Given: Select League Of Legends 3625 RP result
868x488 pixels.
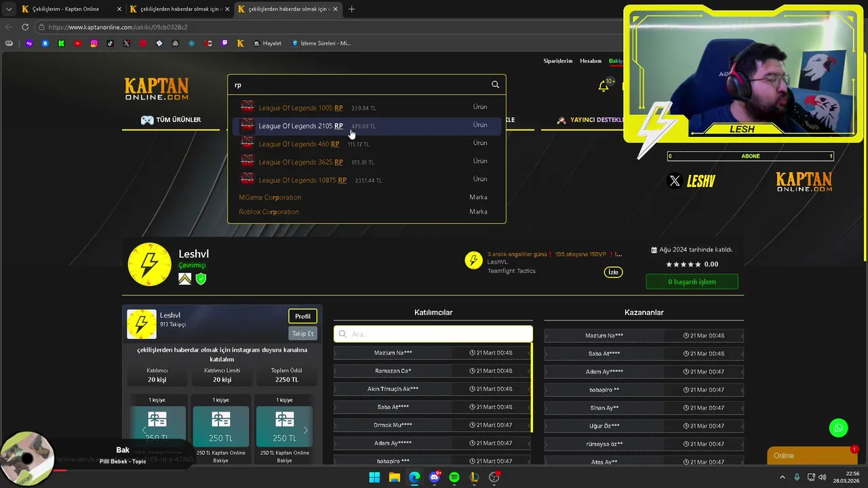Looking at the screenshot, I should tap(366, 162).
